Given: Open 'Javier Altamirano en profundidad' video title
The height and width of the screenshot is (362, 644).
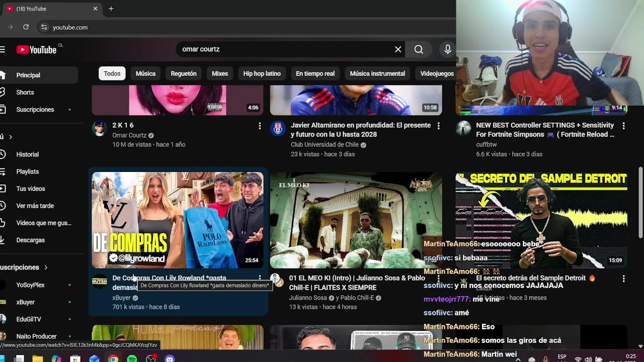Looking at the screenshot, I should click(361, 130).
